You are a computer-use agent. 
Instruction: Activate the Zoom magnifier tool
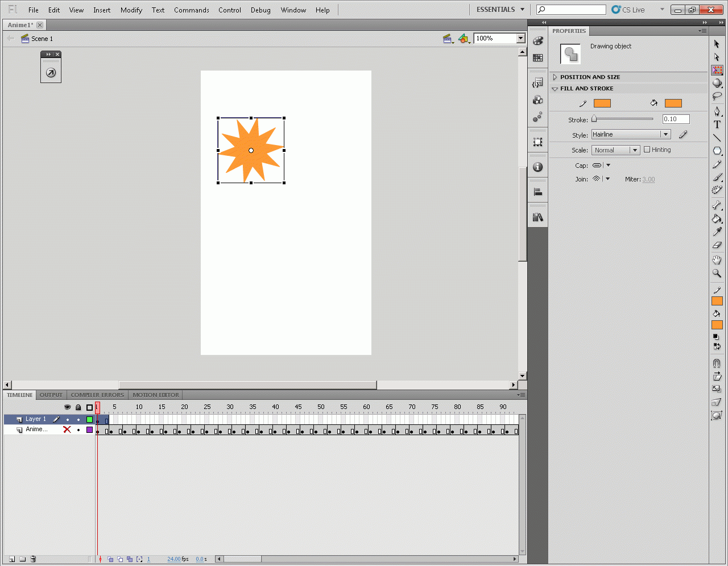717,274
